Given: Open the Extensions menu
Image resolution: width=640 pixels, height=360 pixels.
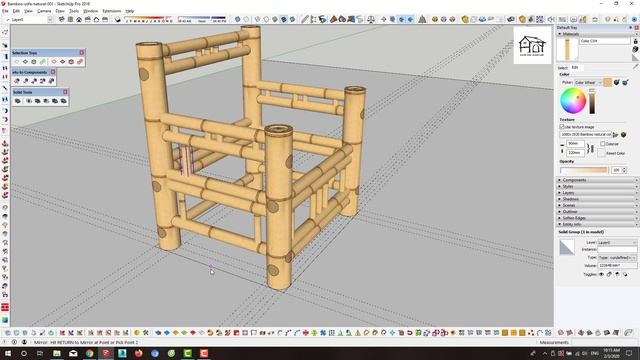Looking at the screenshot, I should 111,11.
